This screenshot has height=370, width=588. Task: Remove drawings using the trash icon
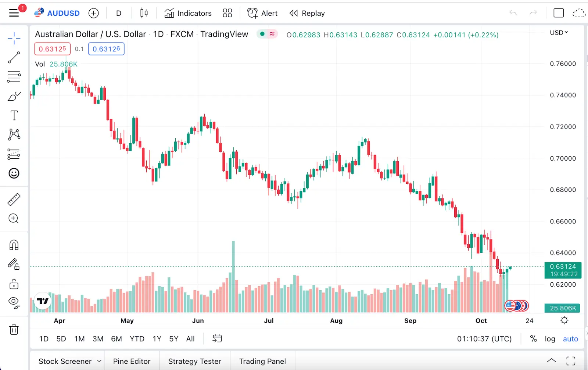tap(14, 330)
